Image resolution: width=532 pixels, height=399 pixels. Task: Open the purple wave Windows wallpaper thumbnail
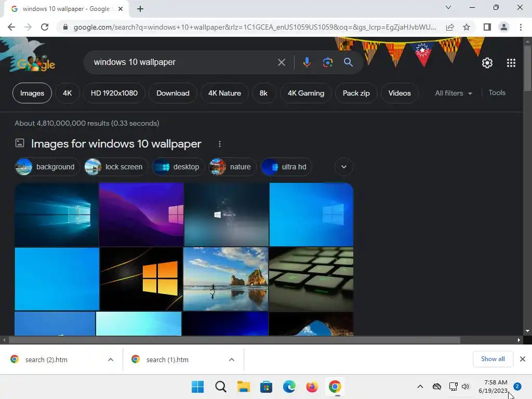141,215
